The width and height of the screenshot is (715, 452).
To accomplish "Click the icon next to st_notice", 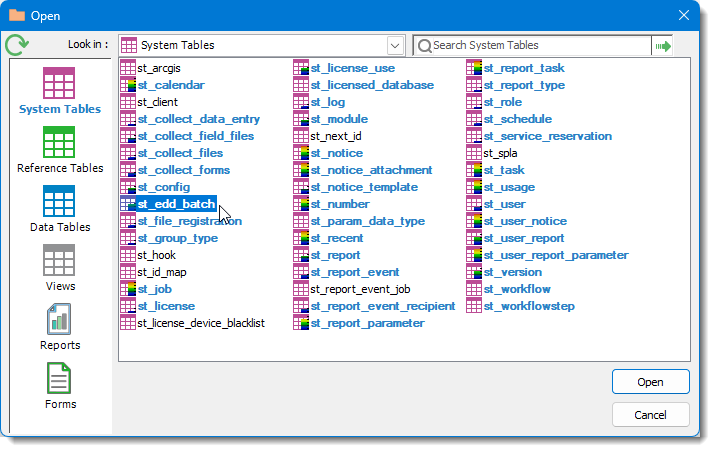I will pyautogui.click(x=301, y=153).
